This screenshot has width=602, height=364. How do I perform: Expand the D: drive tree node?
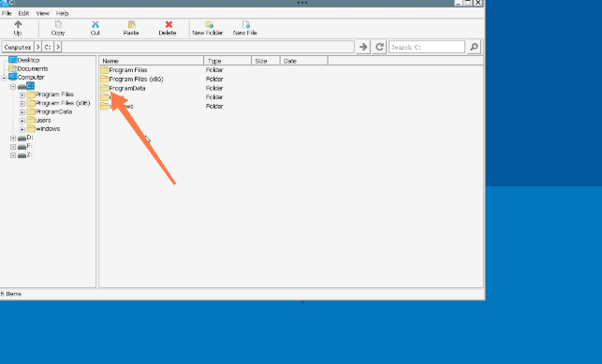point(13,138)
